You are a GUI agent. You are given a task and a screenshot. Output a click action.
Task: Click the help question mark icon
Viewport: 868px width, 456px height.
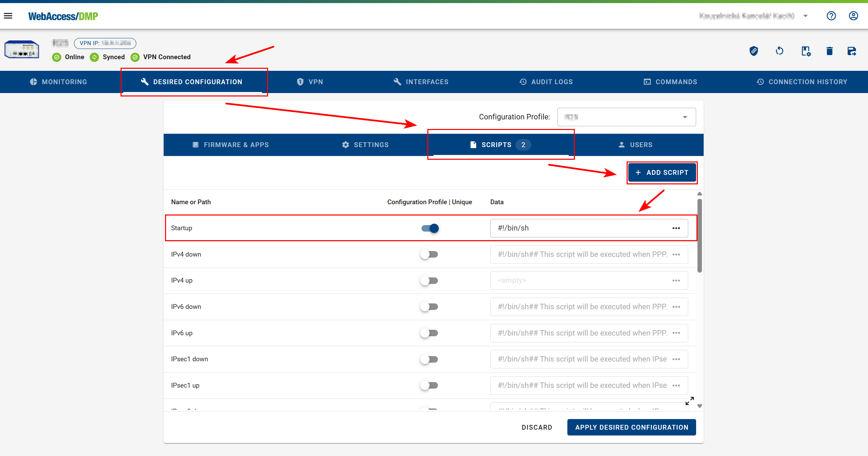831,16
